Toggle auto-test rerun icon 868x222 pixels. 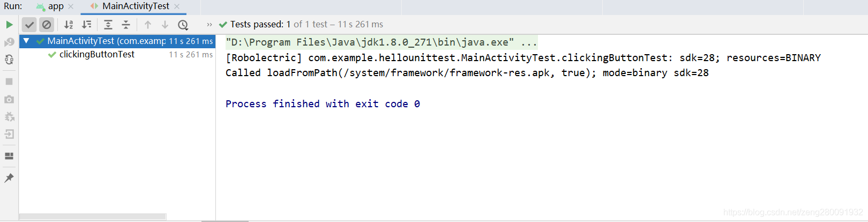[9, 60]
